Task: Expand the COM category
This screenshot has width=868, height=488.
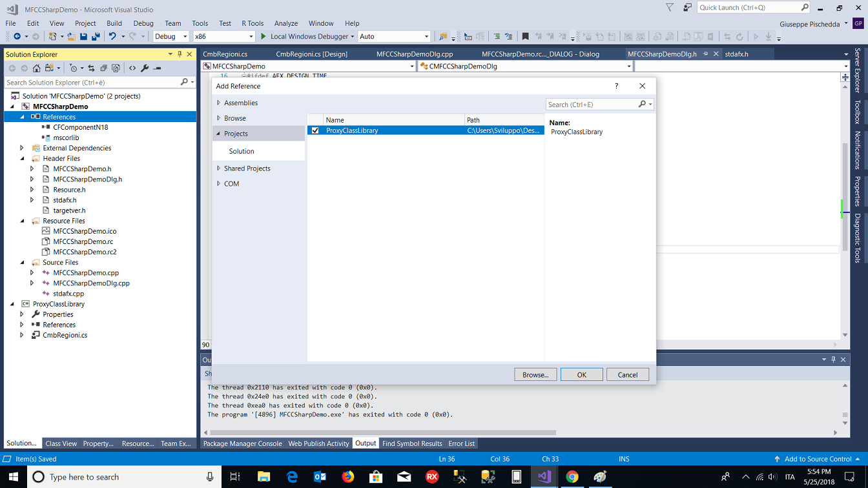Action: coord(219,184)
